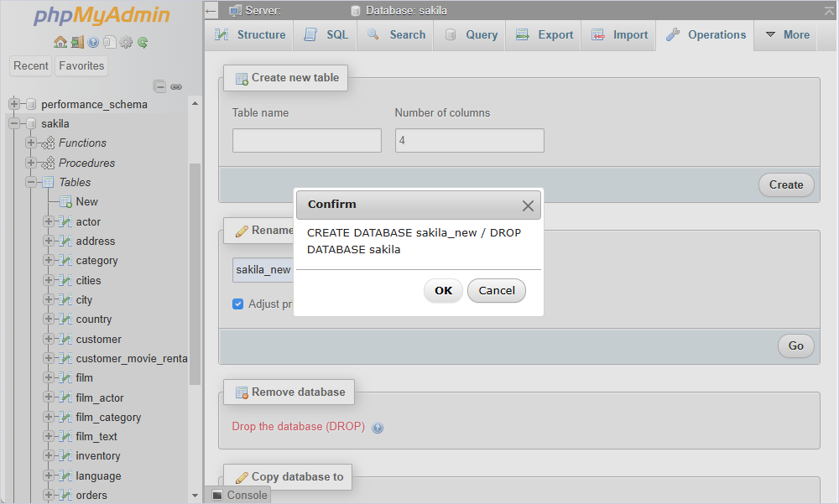Confirm rename by clicking OK
Screen dimensions: 839x504
pos(443,290)
